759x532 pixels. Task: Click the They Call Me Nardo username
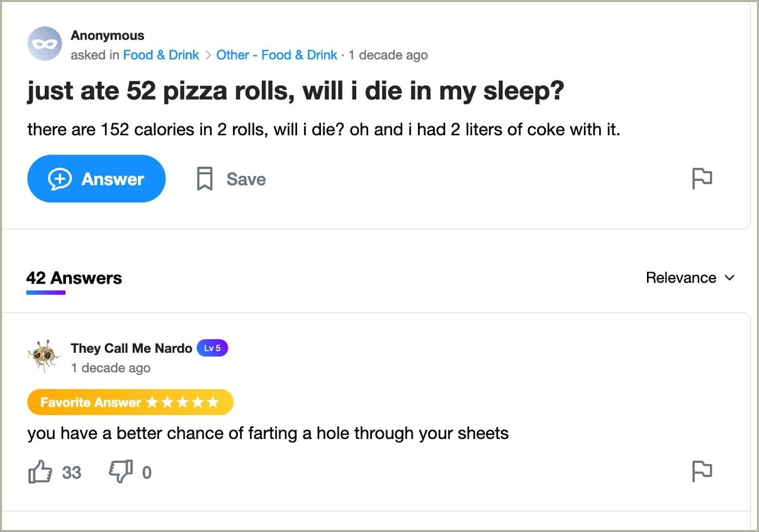coord(131,348)
